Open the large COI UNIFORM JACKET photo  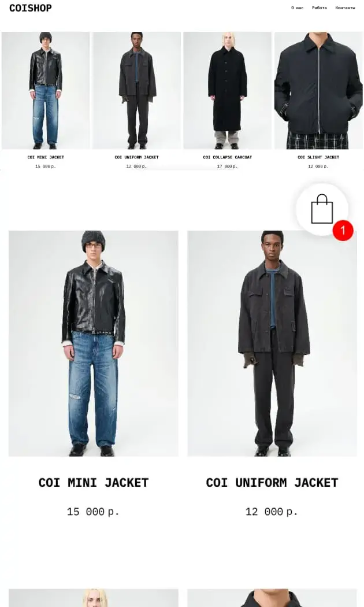tap(272, 343)
